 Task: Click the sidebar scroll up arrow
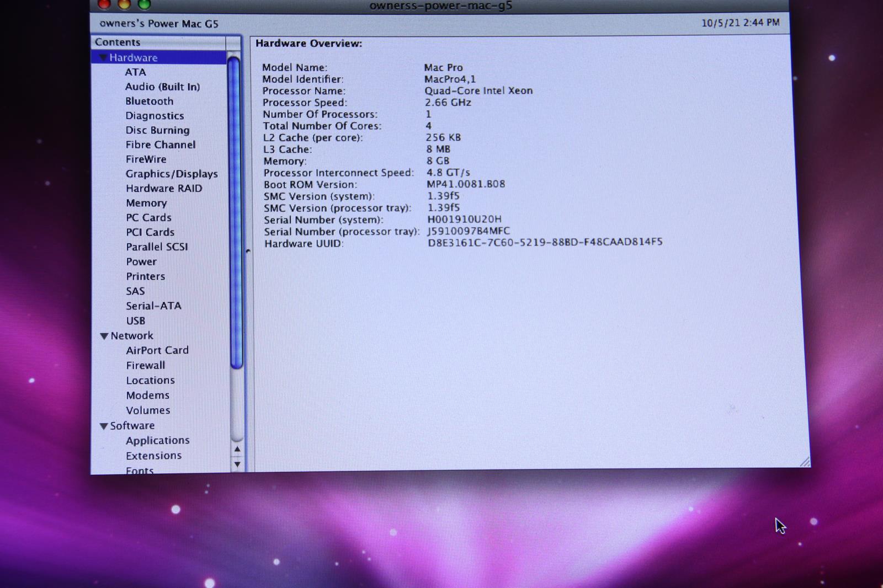[237, 450]
